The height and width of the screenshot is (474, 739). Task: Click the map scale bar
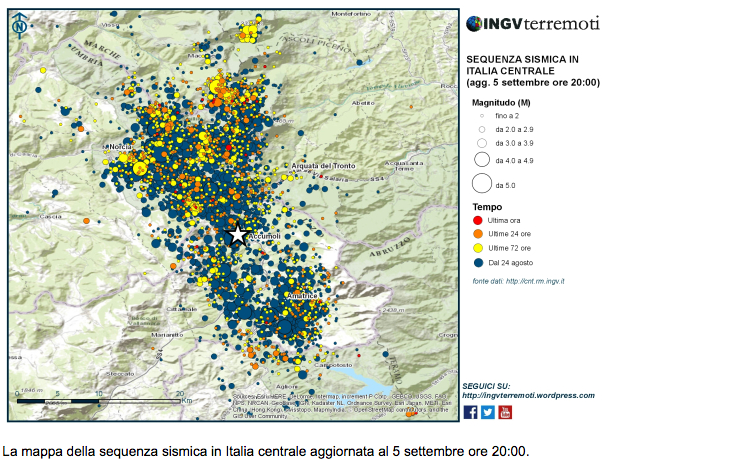click(58, 401)
